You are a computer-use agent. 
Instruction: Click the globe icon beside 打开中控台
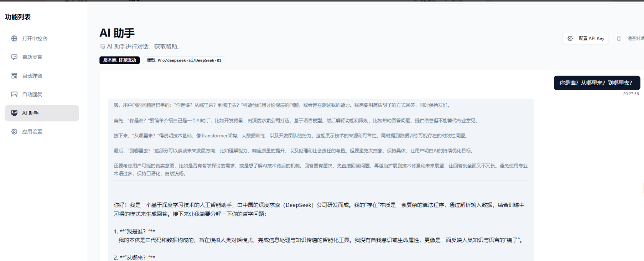point(14,38)
